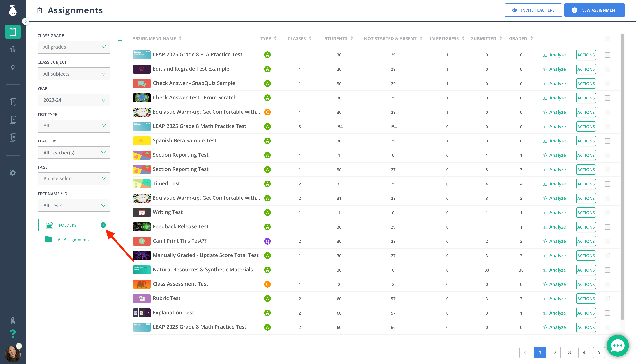The height and width of the screenshot is (364, 636).
Task: Select the Spanish Beta Sample Test checkbox
Action: (x=607, y=141)
